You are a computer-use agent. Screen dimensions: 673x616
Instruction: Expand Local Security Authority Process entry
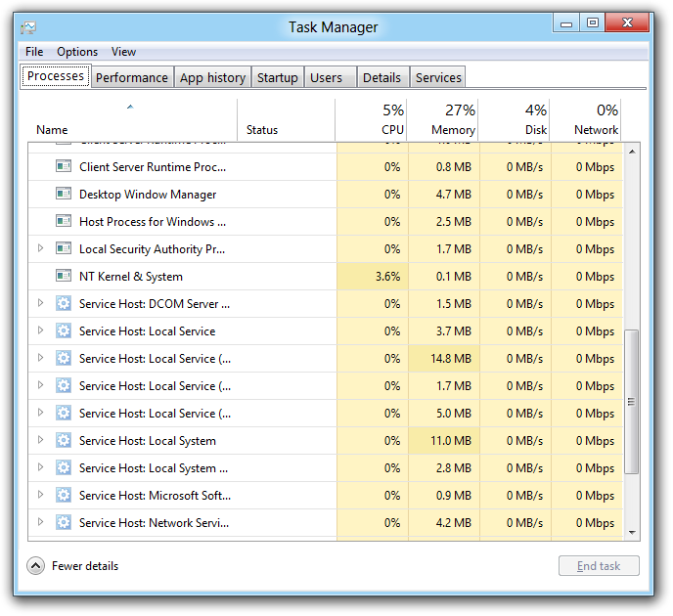[x=40, y=249]
